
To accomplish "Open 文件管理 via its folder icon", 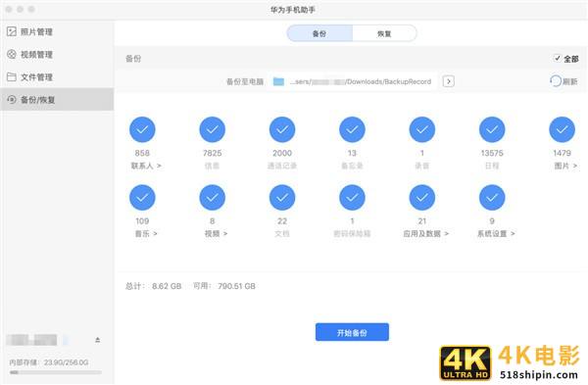I will tap(12, 76).
